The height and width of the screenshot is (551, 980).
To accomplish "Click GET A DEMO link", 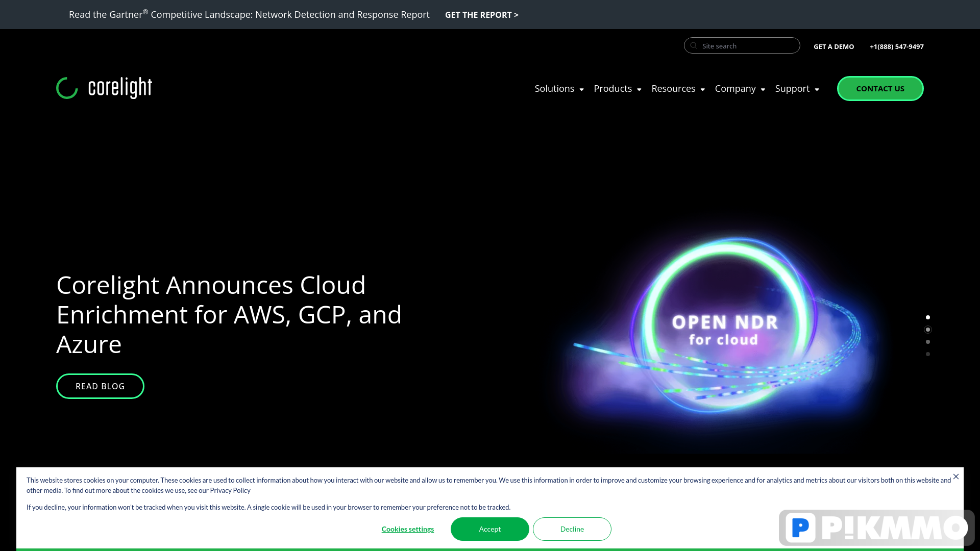I will pos(834,46).
